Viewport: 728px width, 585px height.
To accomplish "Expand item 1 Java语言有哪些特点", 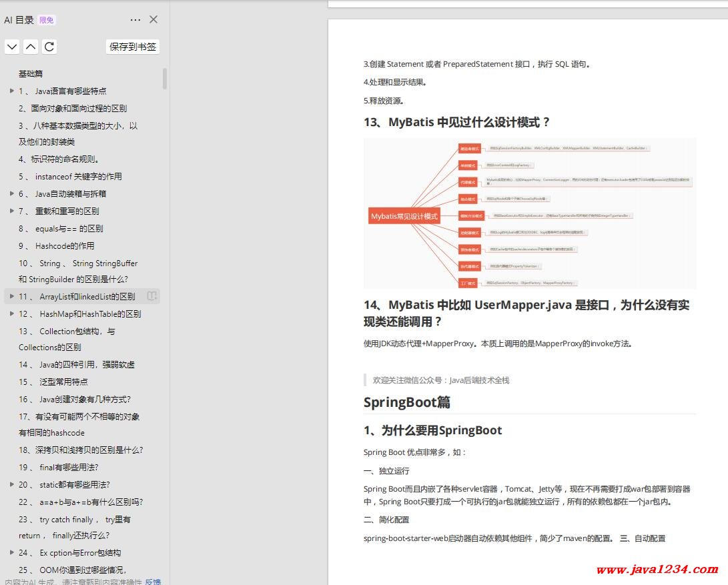I will point(11,91).
